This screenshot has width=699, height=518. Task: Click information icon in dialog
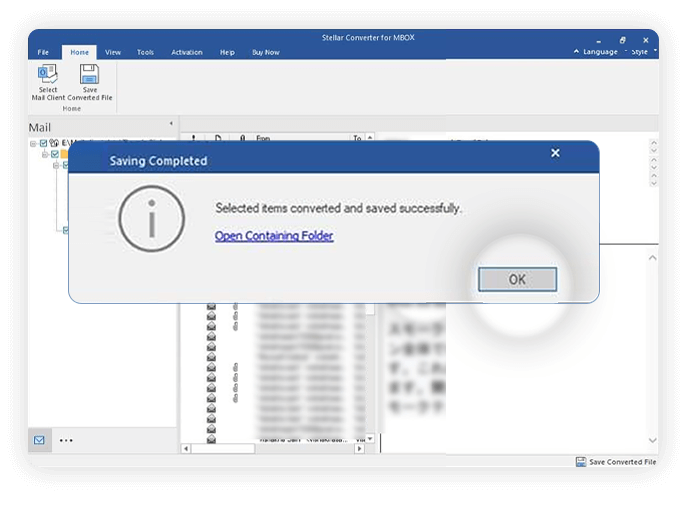pyautogui.click(x=152, y=219)
